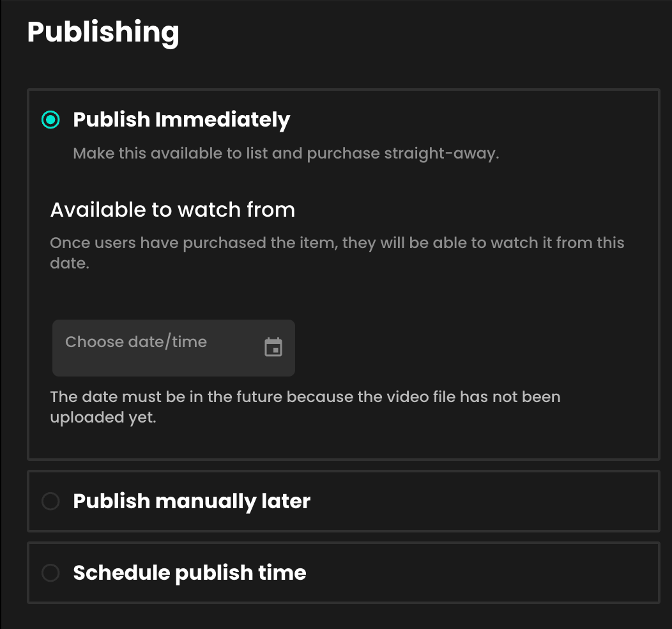
Task: Click the Publishing section heading
Action: pyautogui.click(x=103, y=32)
